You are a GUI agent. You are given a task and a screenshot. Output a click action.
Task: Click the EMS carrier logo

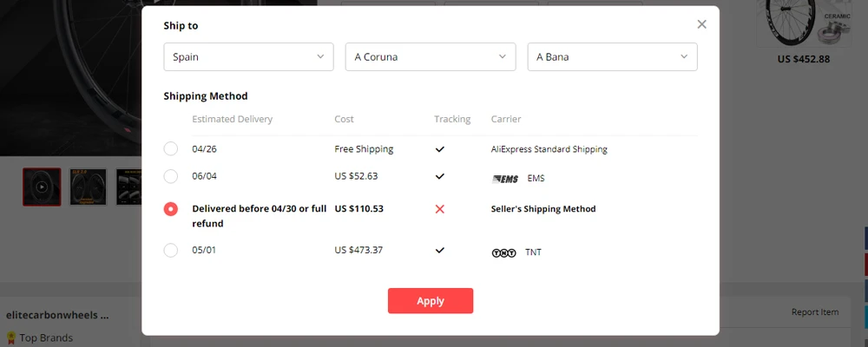[x=504, y=179]
